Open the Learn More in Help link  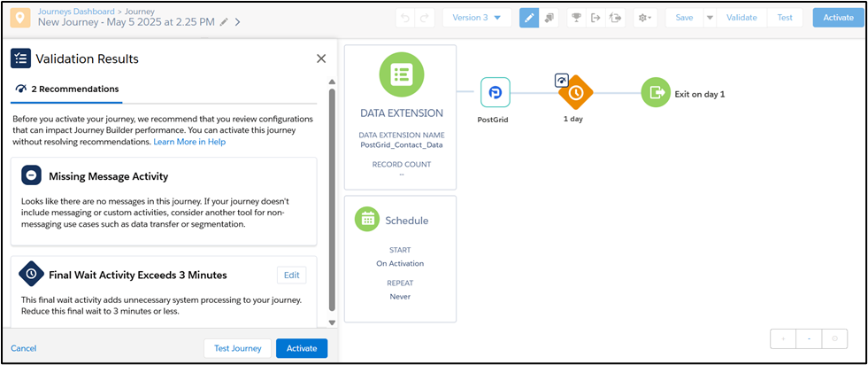click(189, 142)
